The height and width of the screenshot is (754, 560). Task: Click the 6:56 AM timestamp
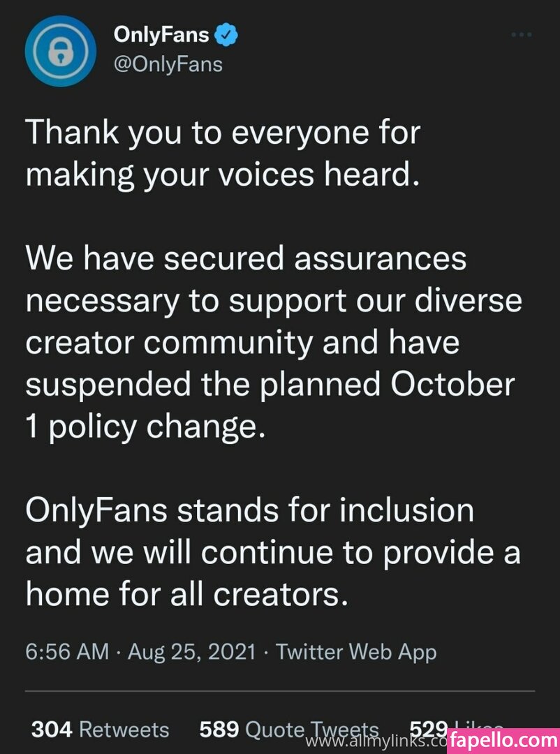(x=67, y=652)
